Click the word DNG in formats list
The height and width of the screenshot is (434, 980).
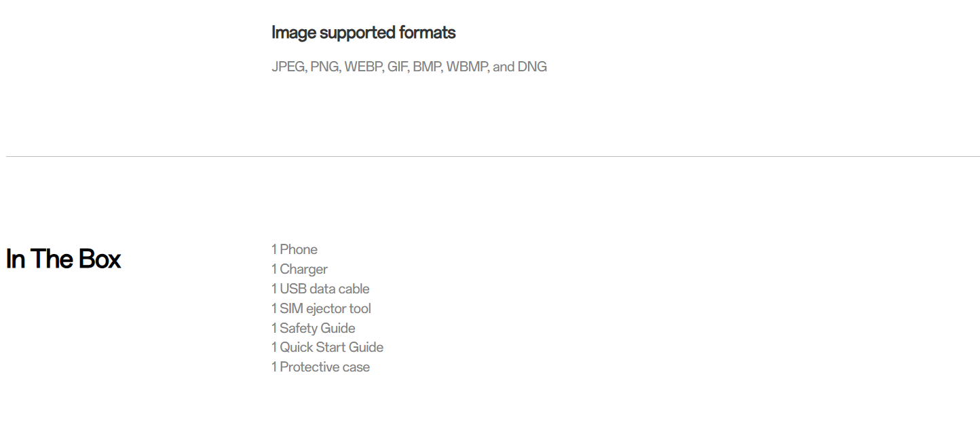(532, 67)
